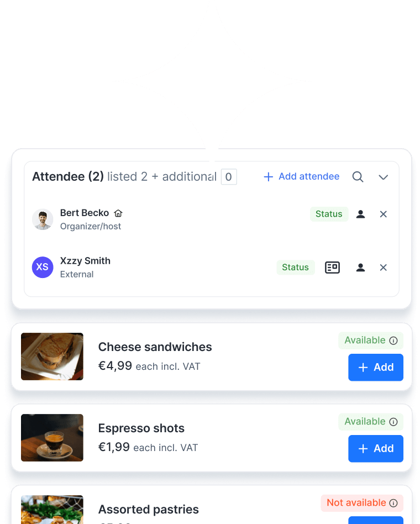Click Bert Becko's avatar photo
The width and height of the screenshot is (420, 524).
click(x=43, y=219)
